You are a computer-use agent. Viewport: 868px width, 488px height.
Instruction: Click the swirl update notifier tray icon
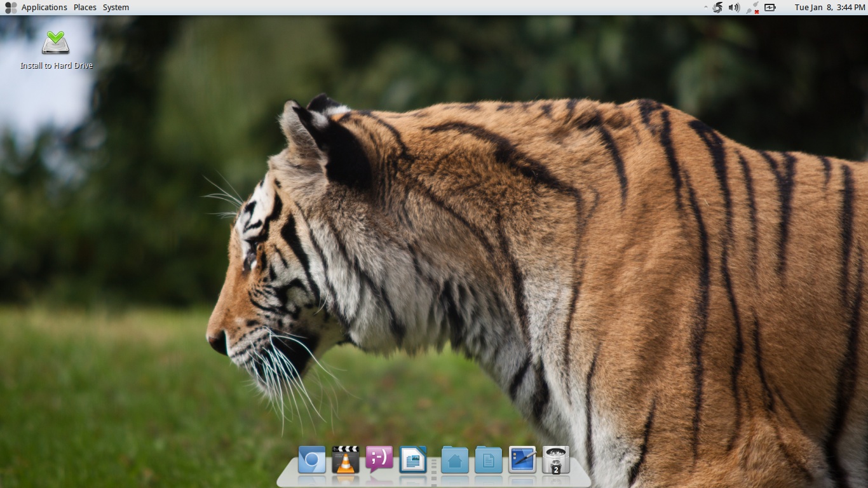(717, 8)
